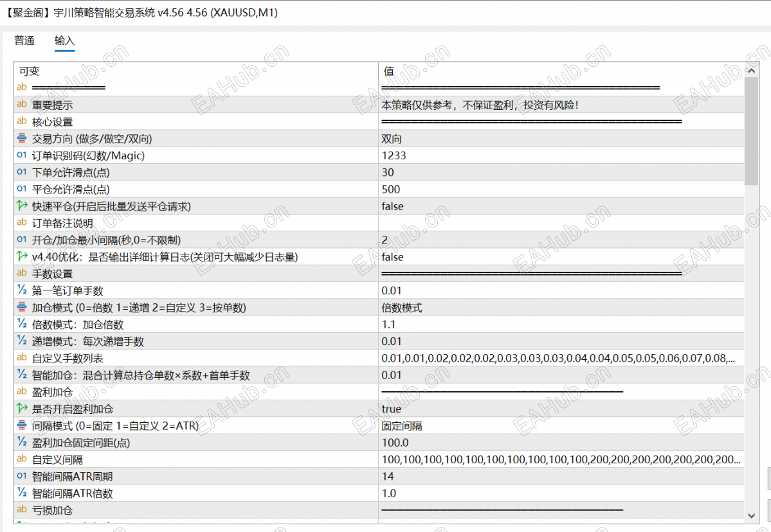Click the boolean icon beside 快速平仓
Screen dimensions: 771x532
point(22,206)
